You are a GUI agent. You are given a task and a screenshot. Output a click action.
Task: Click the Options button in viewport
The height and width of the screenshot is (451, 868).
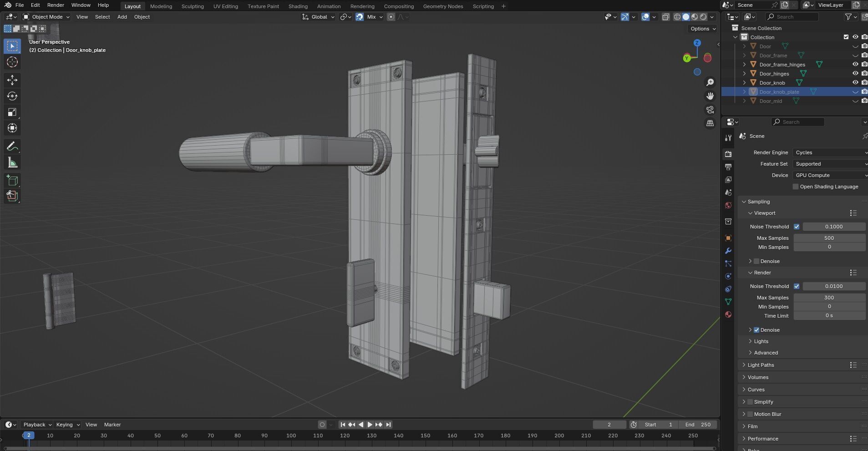point(703,29)
